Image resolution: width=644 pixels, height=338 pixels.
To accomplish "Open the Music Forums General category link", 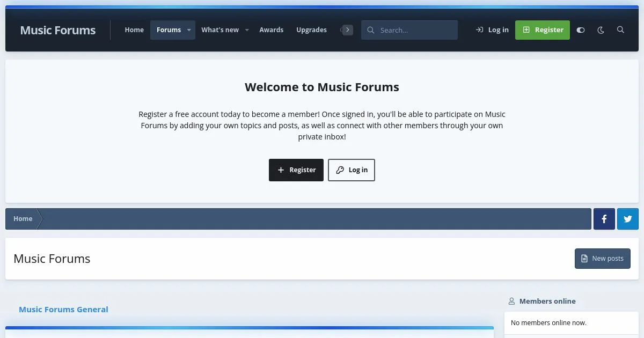I will (63, 310).
